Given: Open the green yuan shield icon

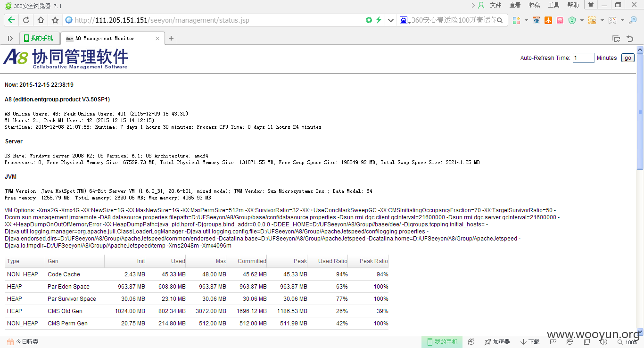Looking at the screenshot, I should (572, 20).
